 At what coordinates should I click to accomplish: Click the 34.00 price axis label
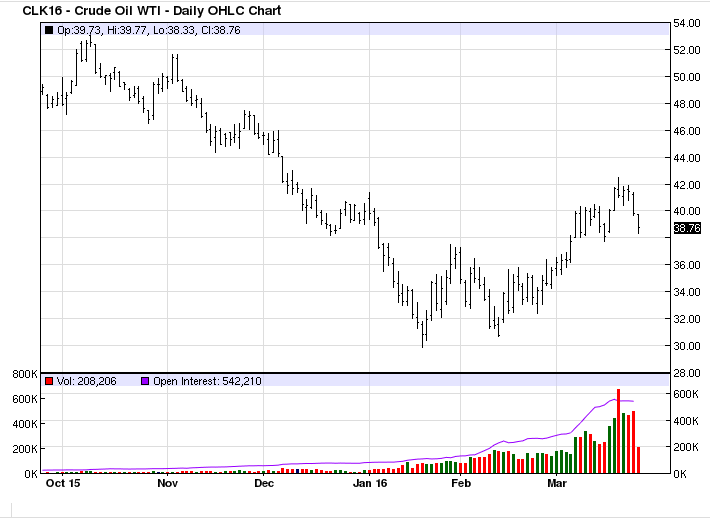[x=687, y=292]
